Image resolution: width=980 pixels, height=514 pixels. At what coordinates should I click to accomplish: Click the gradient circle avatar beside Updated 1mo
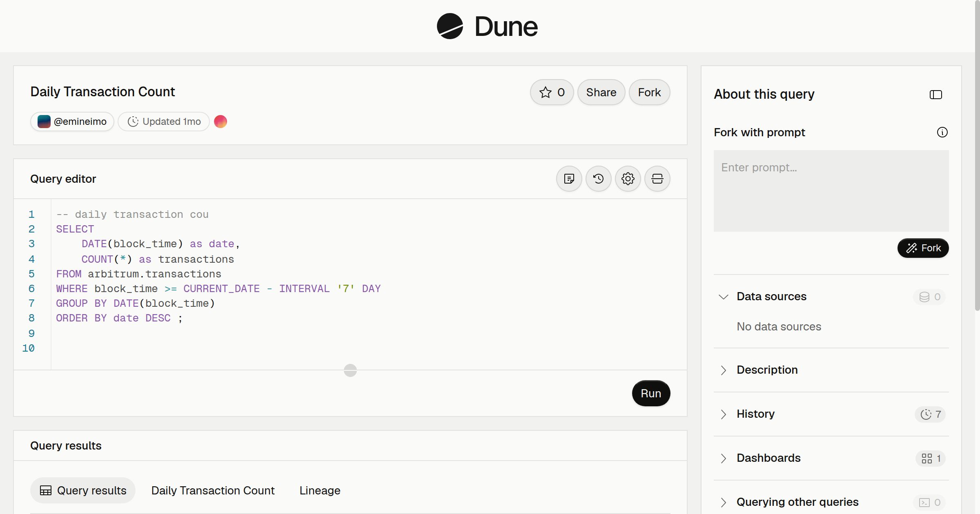coord(220,122)
